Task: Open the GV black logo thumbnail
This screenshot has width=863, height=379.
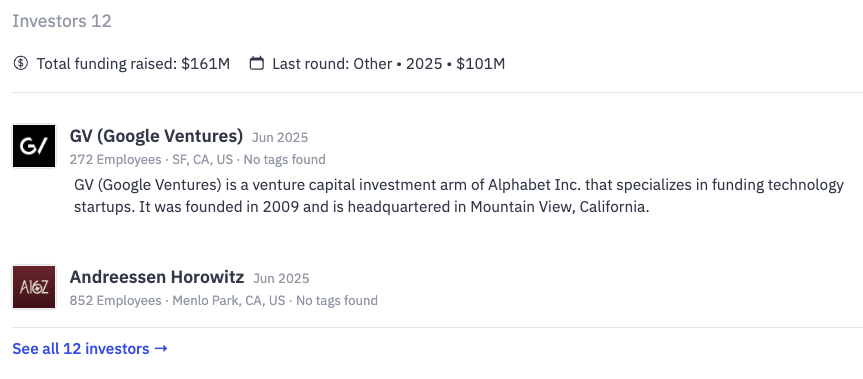Action: point(34,146)
